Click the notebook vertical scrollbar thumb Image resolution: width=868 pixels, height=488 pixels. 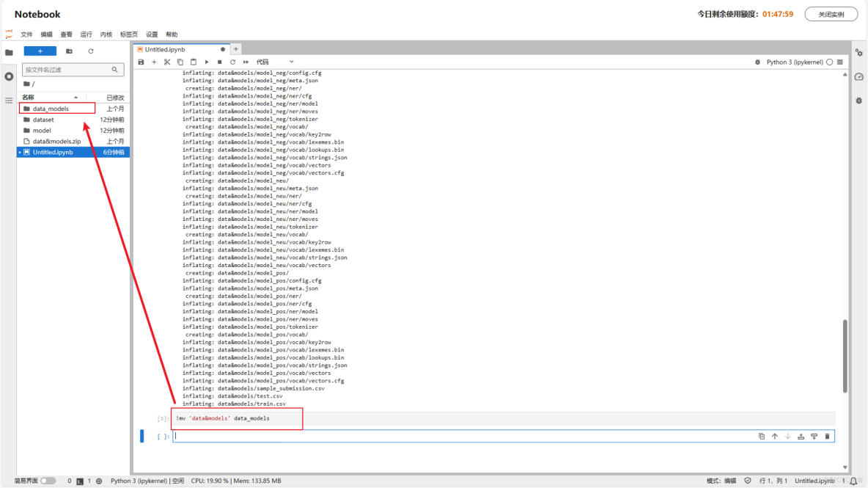point(845,356)
